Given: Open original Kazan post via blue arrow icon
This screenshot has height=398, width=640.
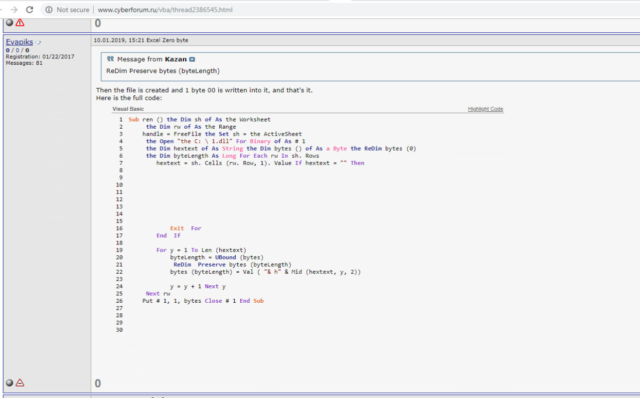Looking at the screenshot, I should point(192,60).
